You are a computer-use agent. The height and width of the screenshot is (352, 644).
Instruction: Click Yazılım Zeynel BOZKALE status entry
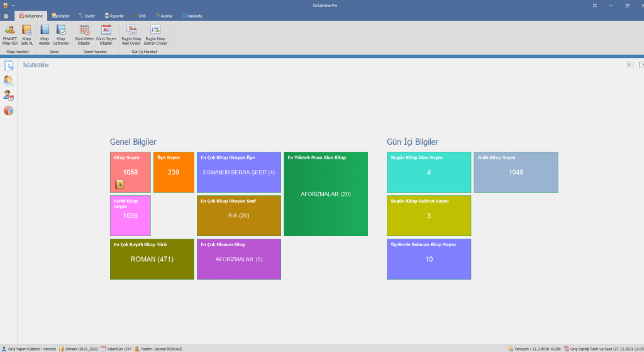[x=158, y=349]
